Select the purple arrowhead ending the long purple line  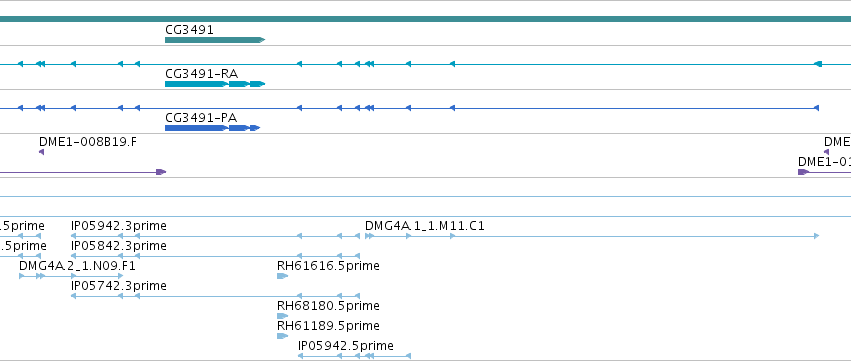161,172
